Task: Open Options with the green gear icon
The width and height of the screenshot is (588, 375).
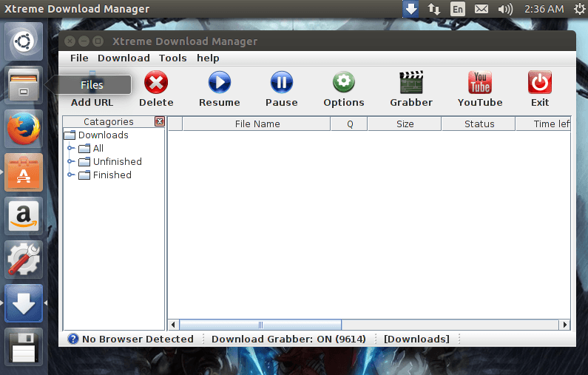Action: pyautogui.click(x=343, y=82)
